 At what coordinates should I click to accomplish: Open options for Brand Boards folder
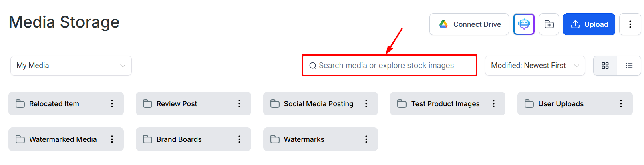click(239, 139)
